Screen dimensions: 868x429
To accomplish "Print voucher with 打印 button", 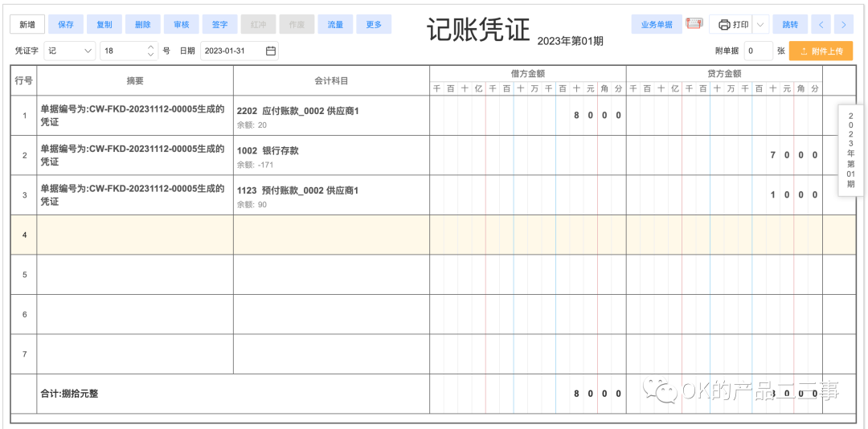I will pos(732,24).
